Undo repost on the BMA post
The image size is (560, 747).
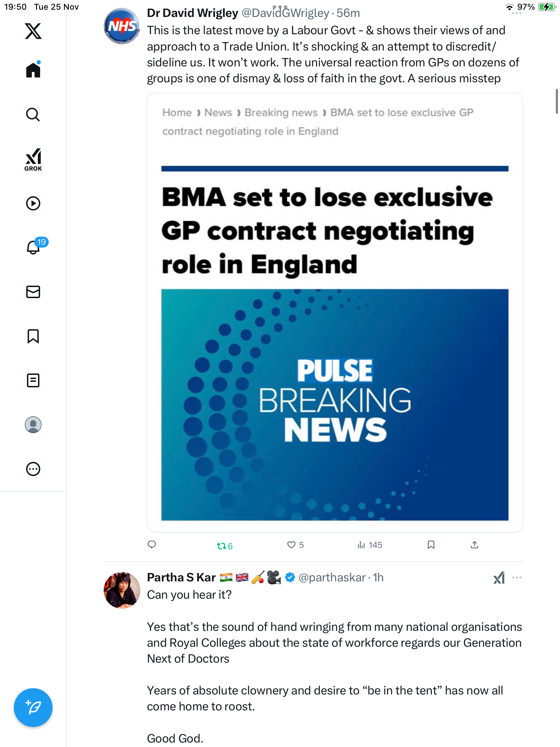click(221, 546)
